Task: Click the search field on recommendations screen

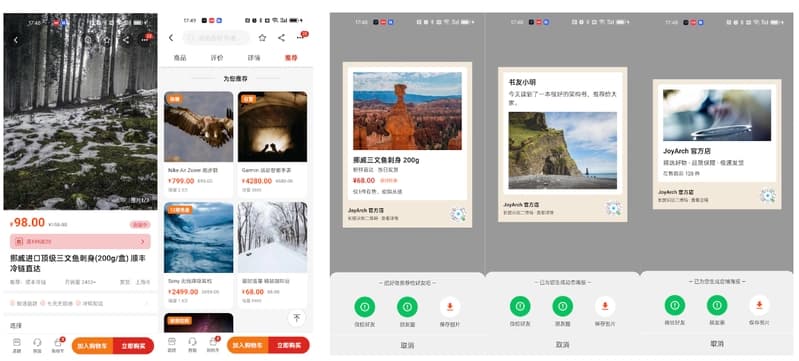Action: point(216,38)
